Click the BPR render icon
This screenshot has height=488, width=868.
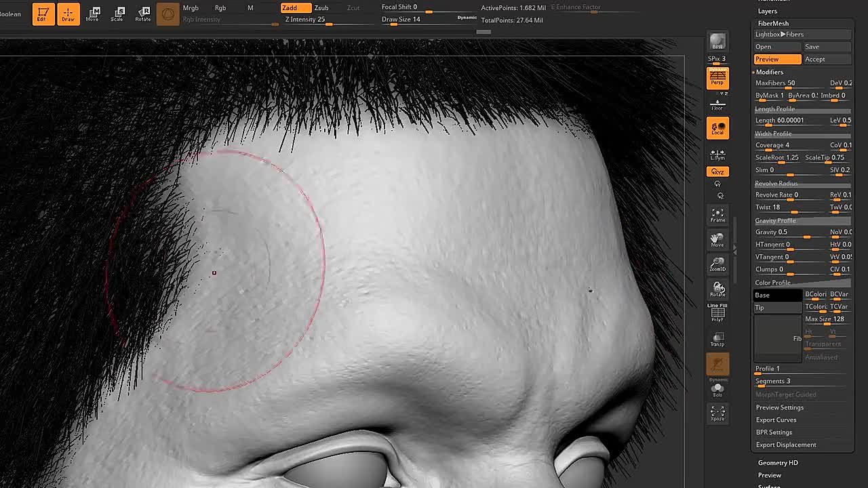(x=717, y=42)
